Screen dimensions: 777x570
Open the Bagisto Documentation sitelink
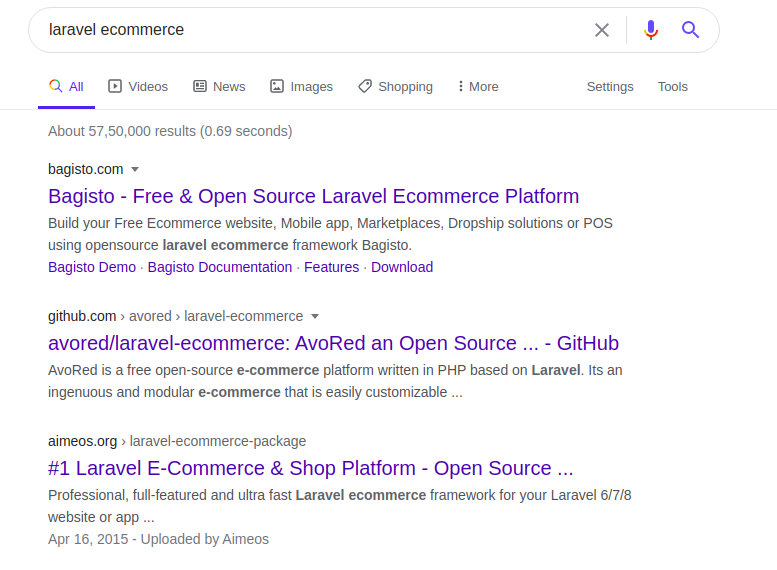(x=220, y=267)
